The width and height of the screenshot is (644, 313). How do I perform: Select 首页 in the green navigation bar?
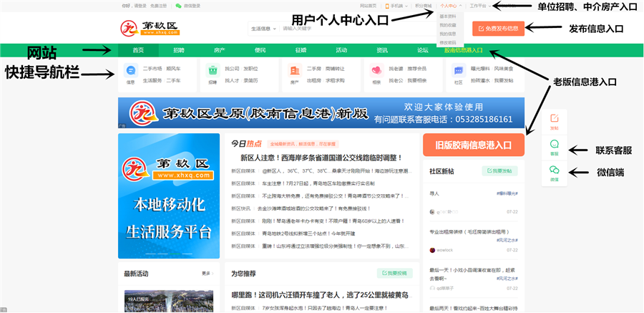pyautogui.click(x=138, y=50)
